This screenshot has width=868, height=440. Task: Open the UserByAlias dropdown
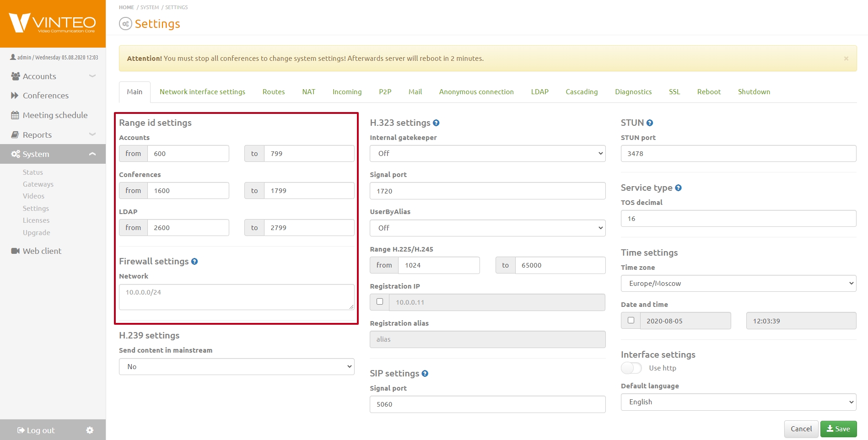(x=488, y=228)
